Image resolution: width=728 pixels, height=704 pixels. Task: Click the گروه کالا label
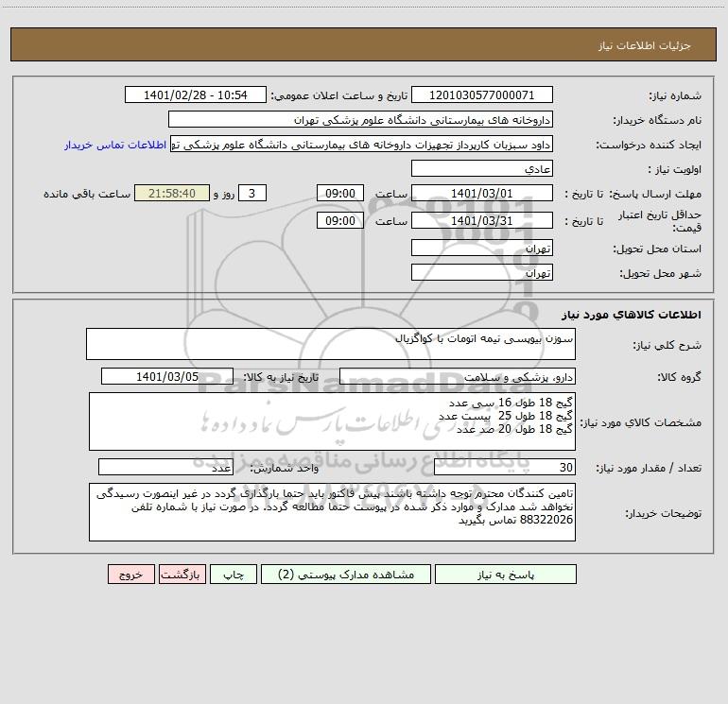tap(680, 377)
